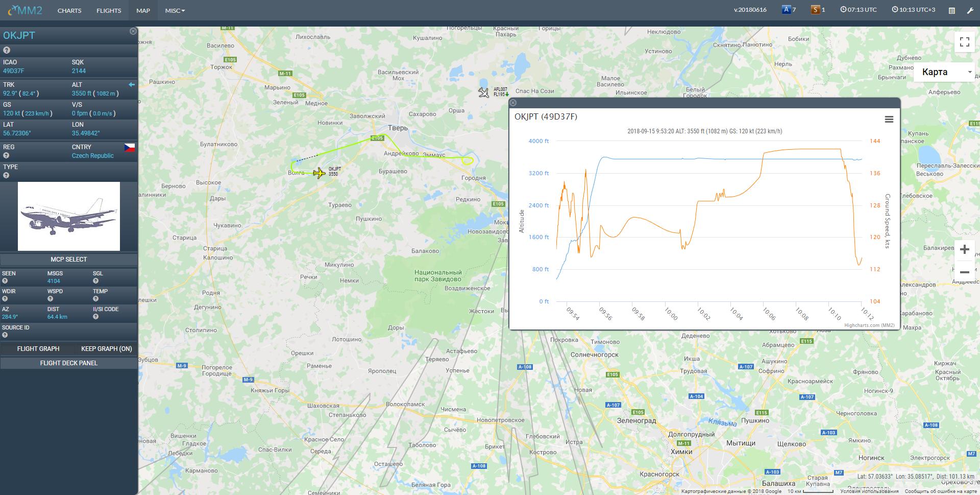980x495 pixels.
Task: Open the FLIGHTS menu item
Action: click(109, 10)
